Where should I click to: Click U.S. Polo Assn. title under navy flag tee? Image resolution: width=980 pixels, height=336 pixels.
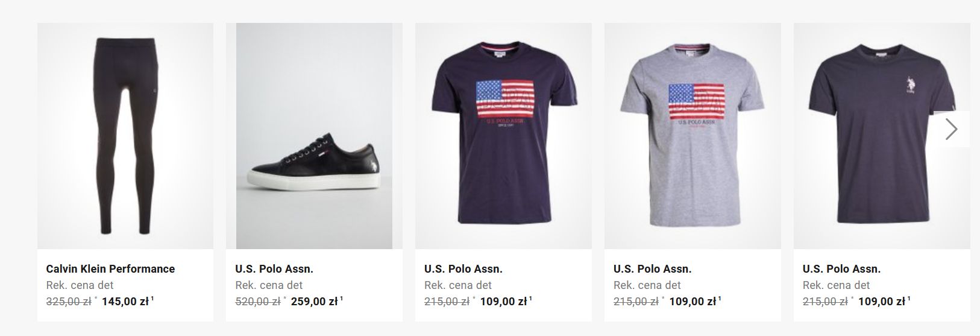tap(463, 269)
